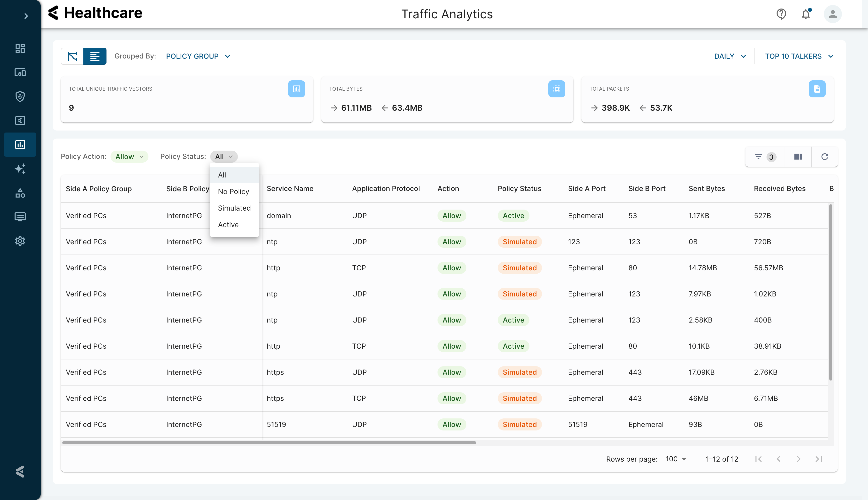
Task: Switch to graph flow view toggle
Action: point(72,56)
